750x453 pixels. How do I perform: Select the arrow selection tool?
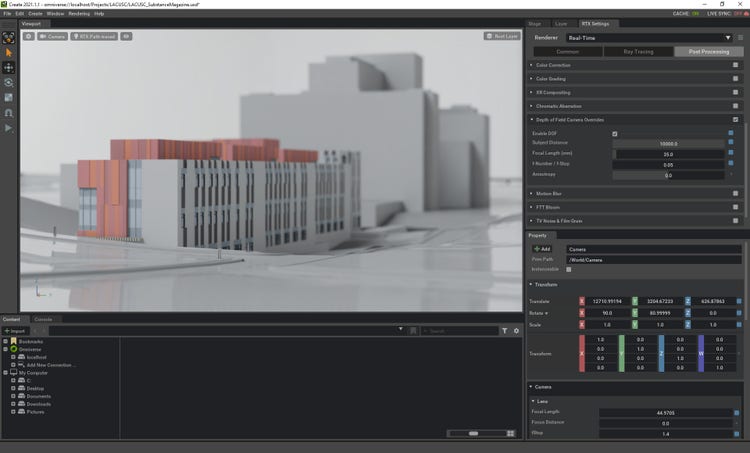[x=9, y=52]
